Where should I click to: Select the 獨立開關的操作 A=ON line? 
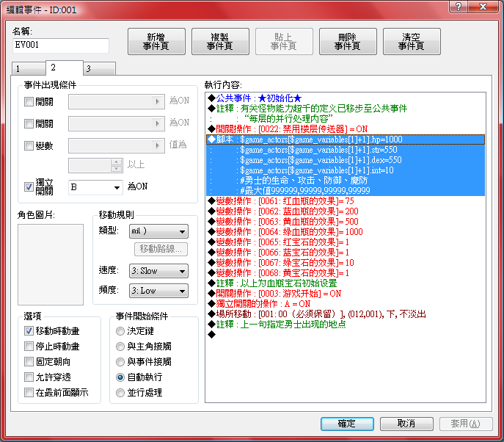click(x=346, y=304)
